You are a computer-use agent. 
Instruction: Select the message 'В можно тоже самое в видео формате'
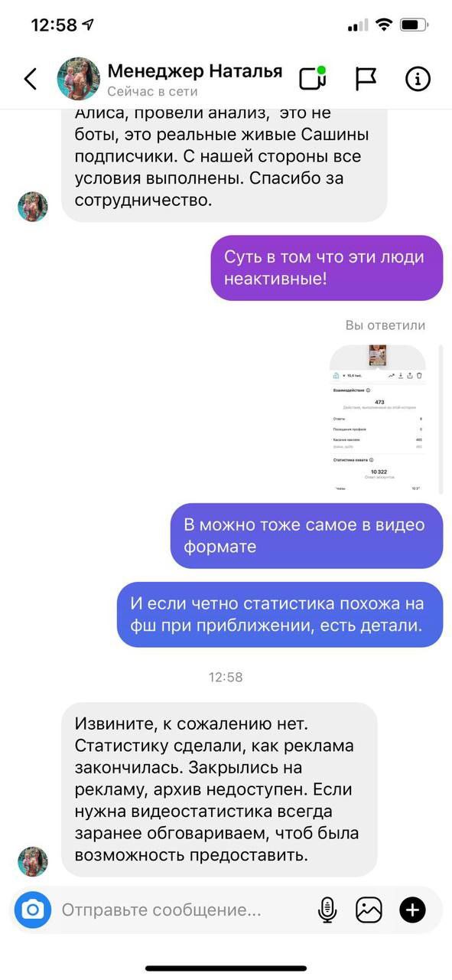[x=307, y=536]
